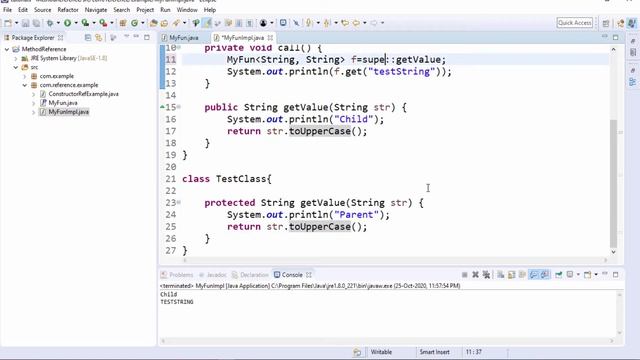The height and width of the screenshot is (360, 640).
Task: Expand the JRE System Library node
Action: point(16,58)
